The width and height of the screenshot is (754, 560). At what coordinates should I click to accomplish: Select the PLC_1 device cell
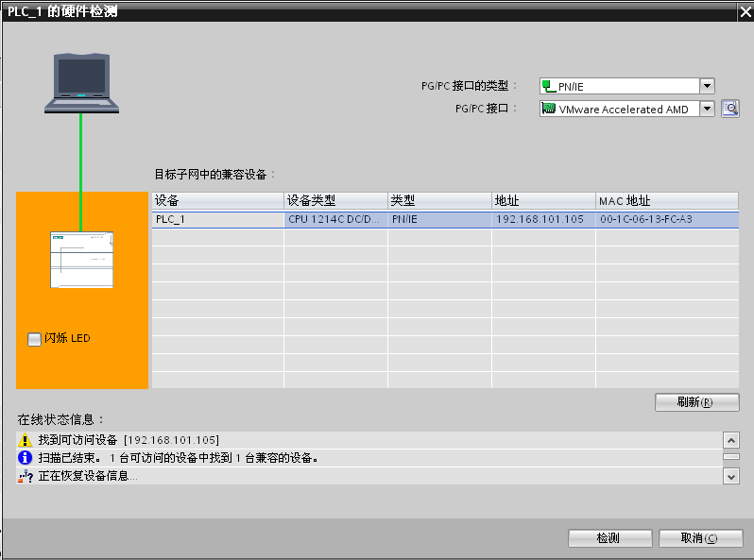click(x=218, y=219)
